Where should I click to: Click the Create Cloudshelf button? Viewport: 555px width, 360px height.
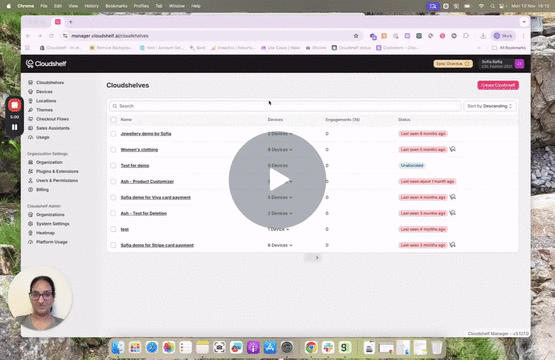coord(498,85)
